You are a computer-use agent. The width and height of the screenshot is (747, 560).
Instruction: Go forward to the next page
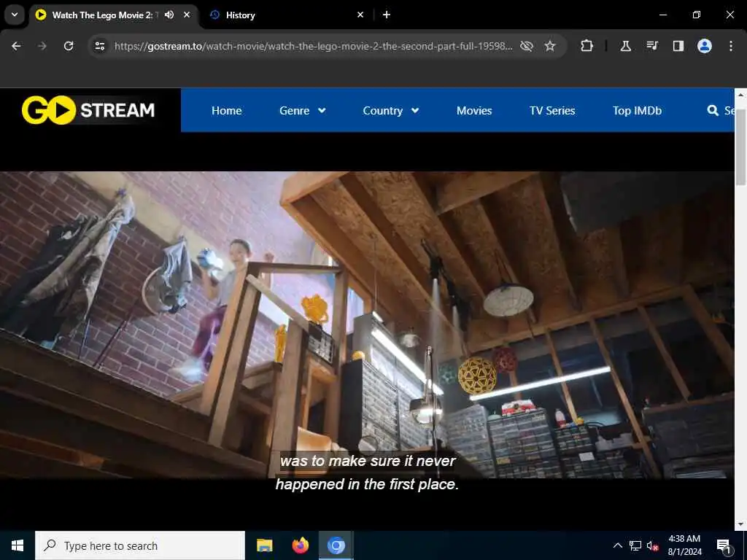pos(42,46)
